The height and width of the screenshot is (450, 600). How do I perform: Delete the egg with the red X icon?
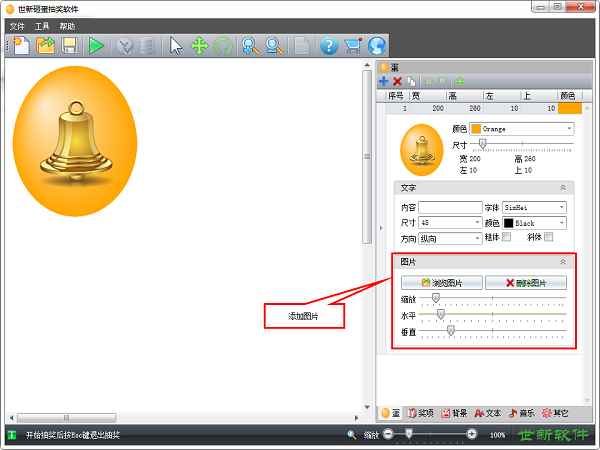tap(398, 81)
